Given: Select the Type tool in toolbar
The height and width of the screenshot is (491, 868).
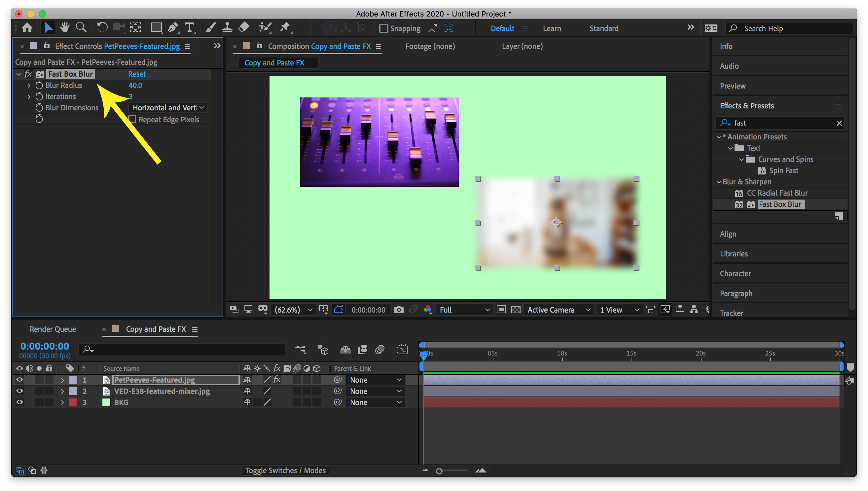Looking at the screenshot, I should tap(190, 27).
